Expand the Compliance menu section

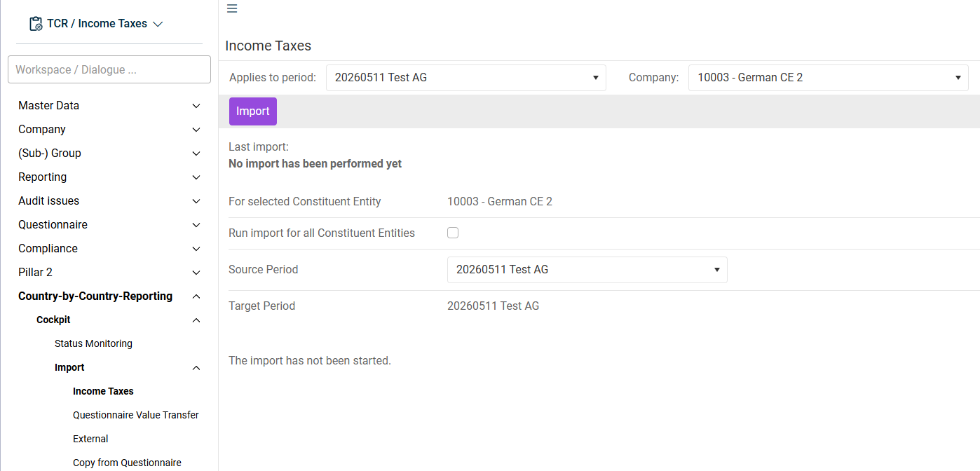(109, 249)
